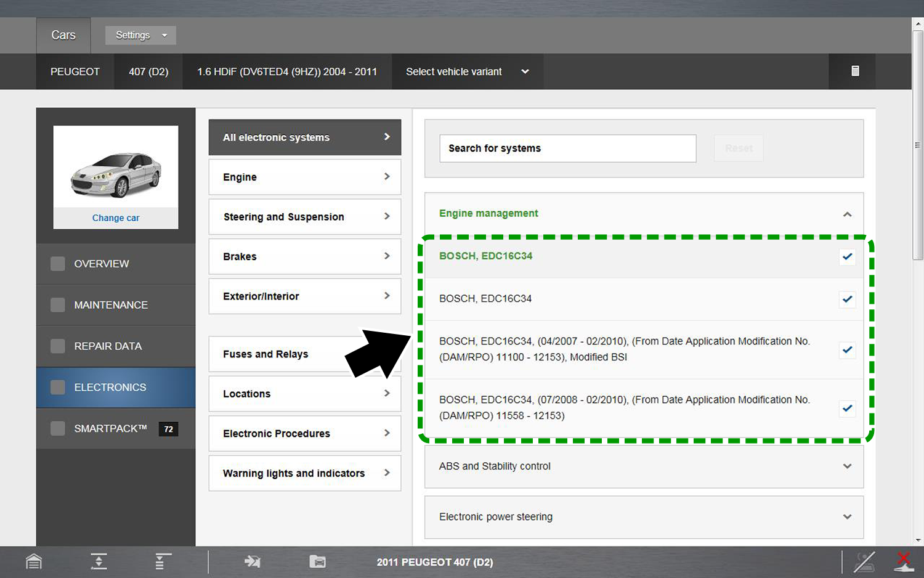Click the Change car link
The image size is (924, 578).
pos(116,218)
